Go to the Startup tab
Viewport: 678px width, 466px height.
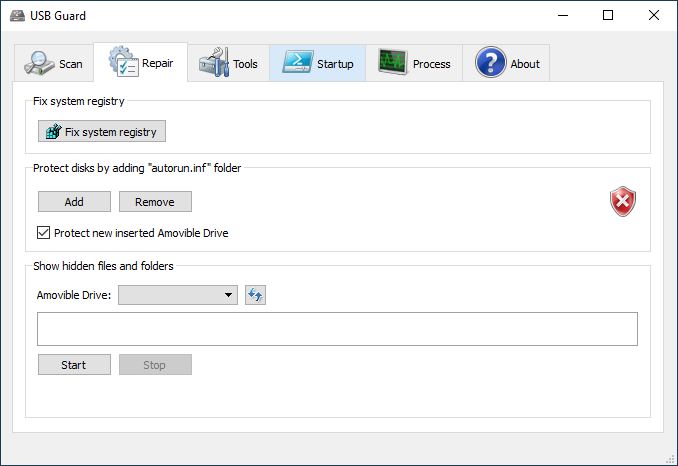[318, 63]
